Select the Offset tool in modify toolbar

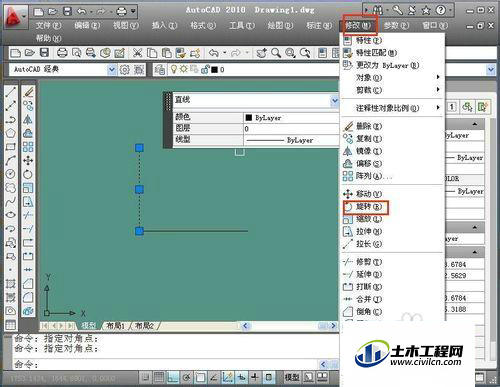[28, 133]
